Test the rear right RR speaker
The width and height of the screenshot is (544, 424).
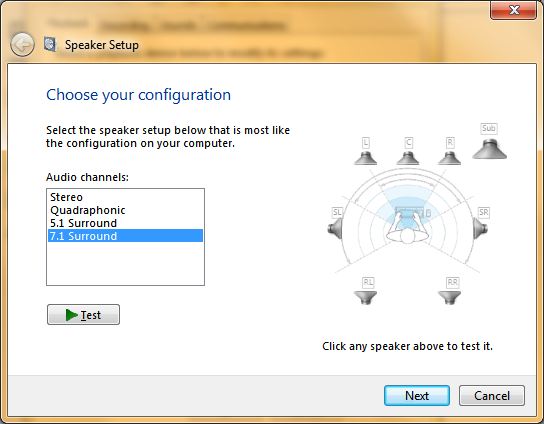click(450, 298)
